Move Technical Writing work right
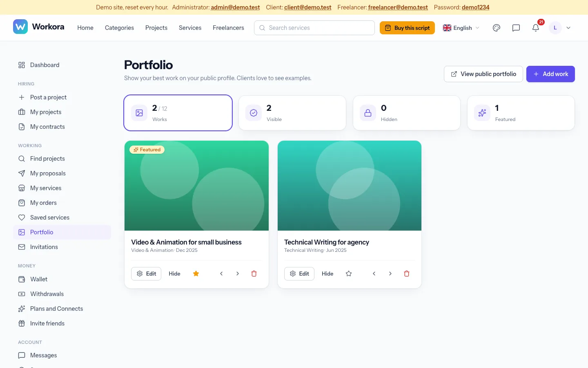The height and width of the screenshot is (368, 588). [390, 274]
